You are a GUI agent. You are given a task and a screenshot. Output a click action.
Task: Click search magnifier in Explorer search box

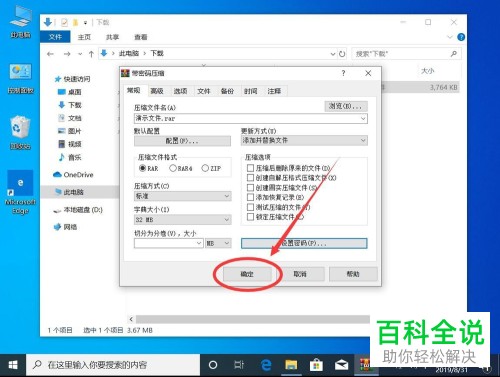click(454, 54)
